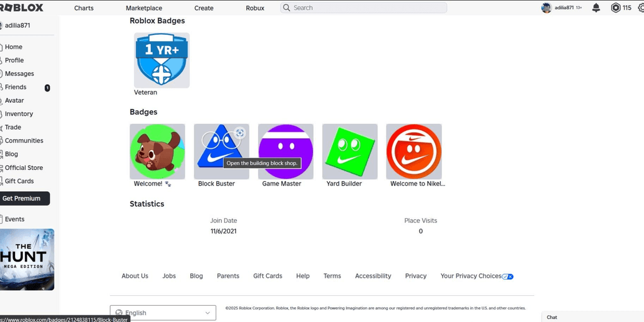Screen dimensions: 644x322
Task: Open the Accessibility footer link
Action: (x=373, y=276)
